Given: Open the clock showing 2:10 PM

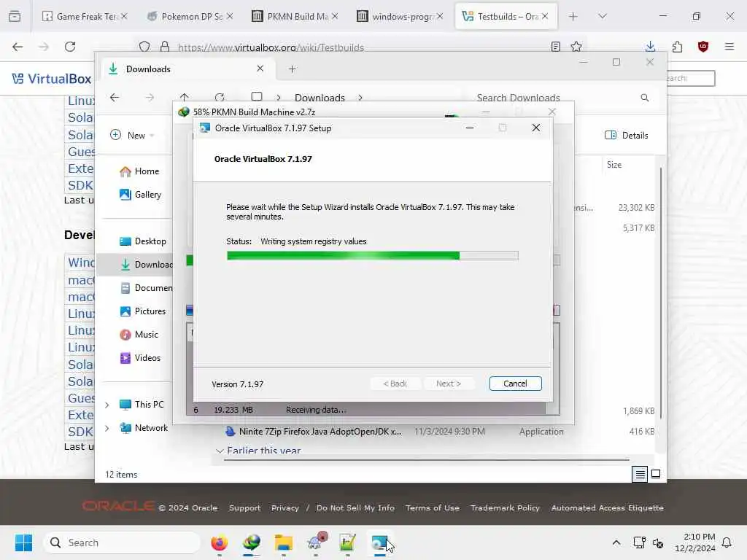Looking at the screenshot, I should (694, 542).
